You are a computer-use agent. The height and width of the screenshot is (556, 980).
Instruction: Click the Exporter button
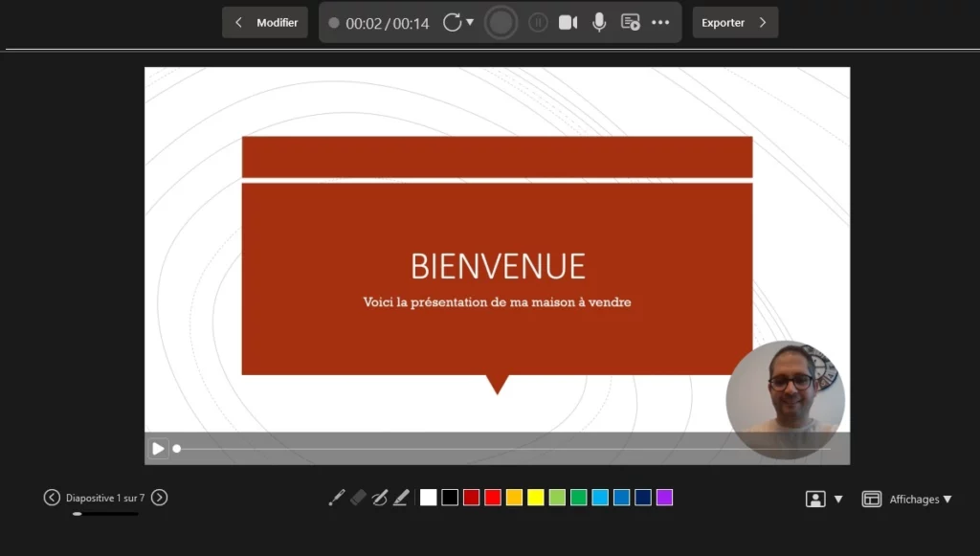(x=735, y=23)
